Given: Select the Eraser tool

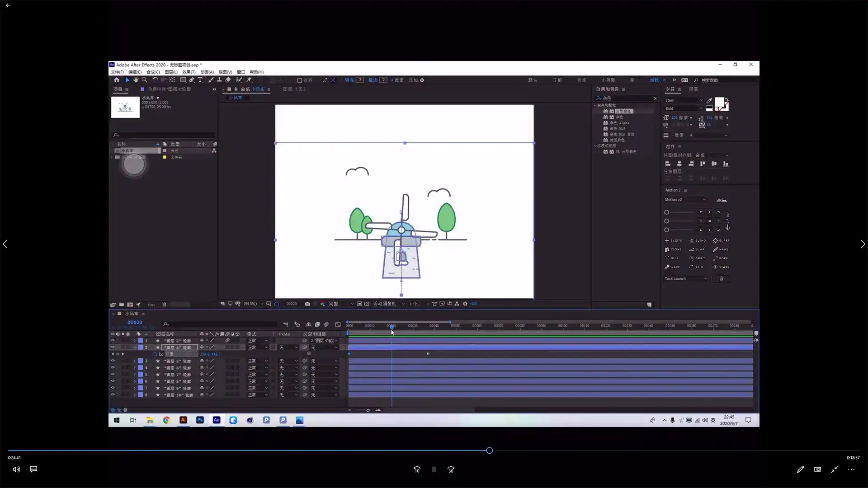Looking at the screenshot, I should click(x=228, y=80).
